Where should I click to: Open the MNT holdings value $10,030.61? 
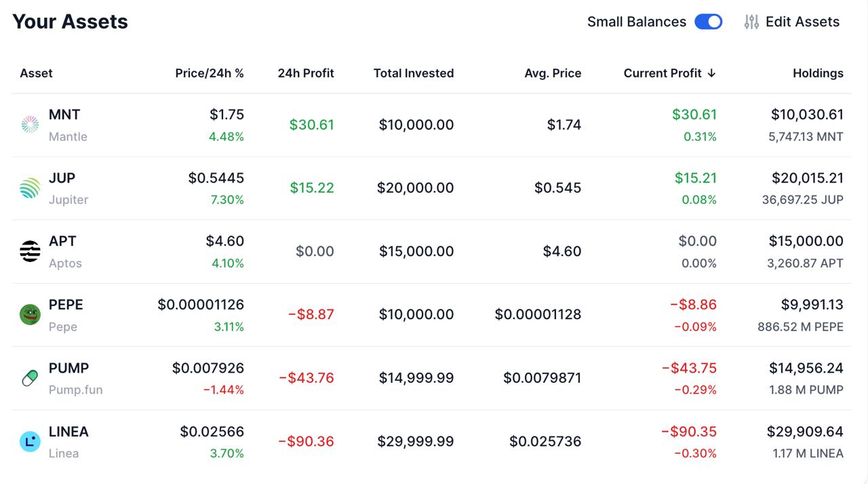pyautogui.click(x=807, y=115)
